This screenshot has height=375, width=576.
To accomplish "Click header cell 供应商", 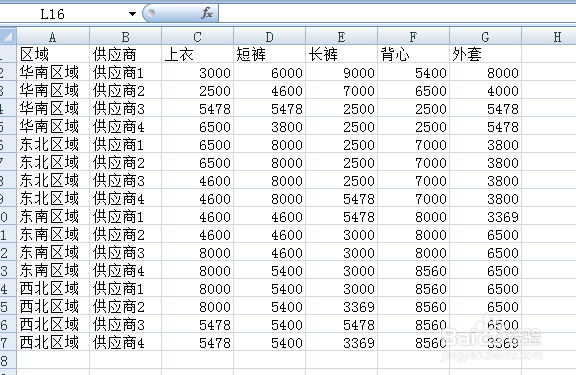I will click(x=125, y=54).
